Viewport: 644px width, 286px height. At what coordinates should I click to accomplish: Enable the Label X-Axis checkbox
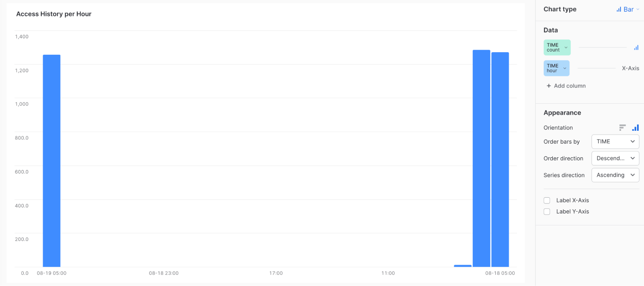pyautogui.click(x=547, y=200)
